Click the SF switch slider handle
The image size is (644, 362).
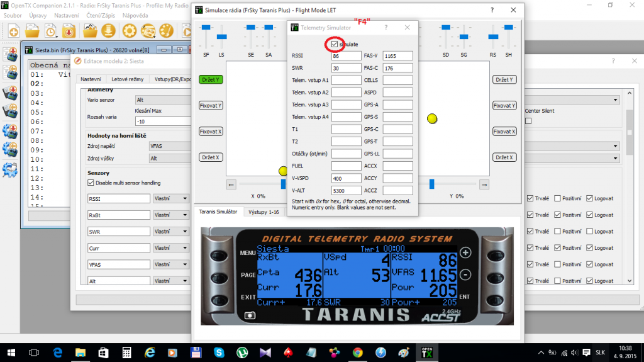206,28
